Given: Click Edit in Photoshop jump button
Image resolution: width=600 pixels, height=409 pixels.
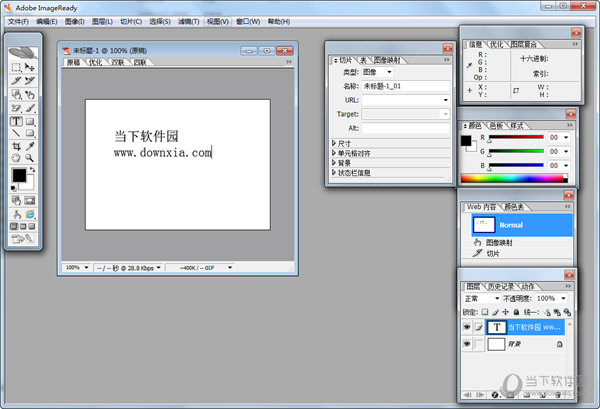Looking at the screenshot, I should 23,239.
